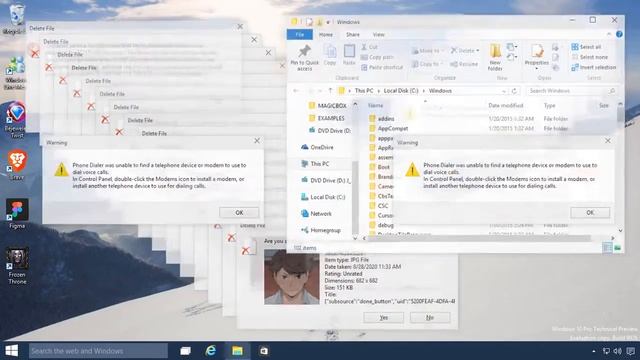Focus the Search Windows input box
Image resolution: width=640 pixels, height=360 pixels.
coord(571,91)
